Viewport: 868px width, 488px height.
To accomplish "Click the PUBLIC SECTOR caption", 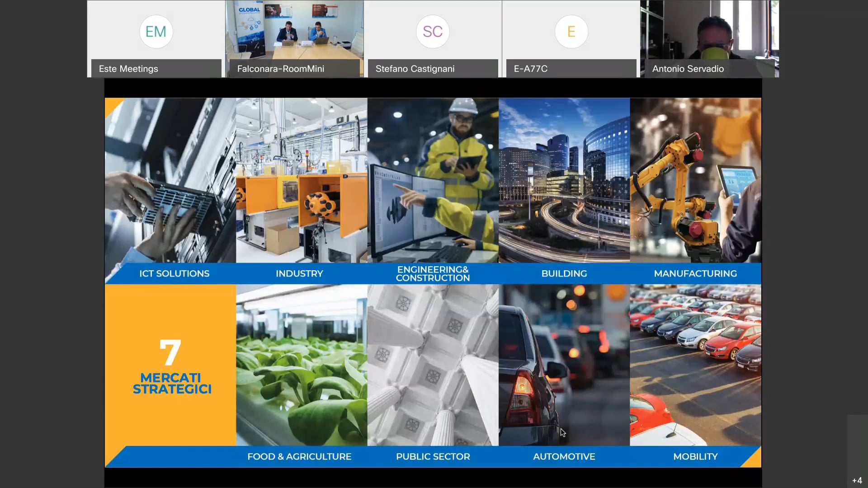I will tap(433, 456).
